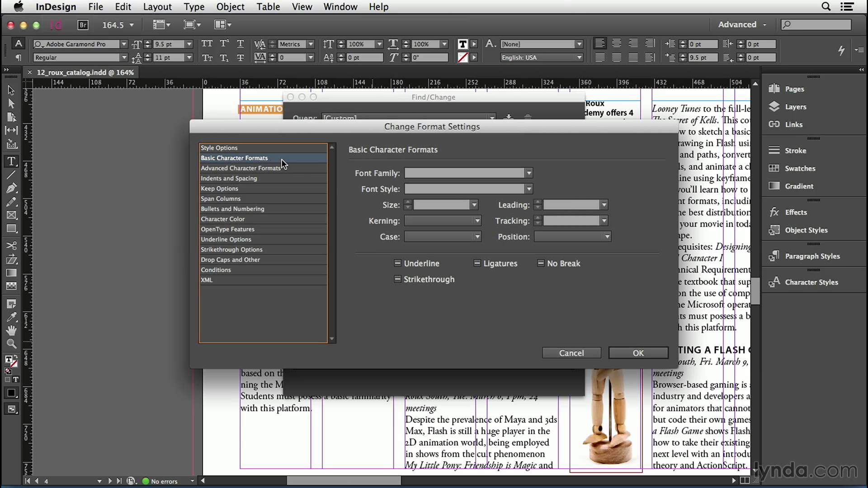Viewport: 868px width, 488px height.
Task: Select Character Color category
Action: tap(263, 219)
